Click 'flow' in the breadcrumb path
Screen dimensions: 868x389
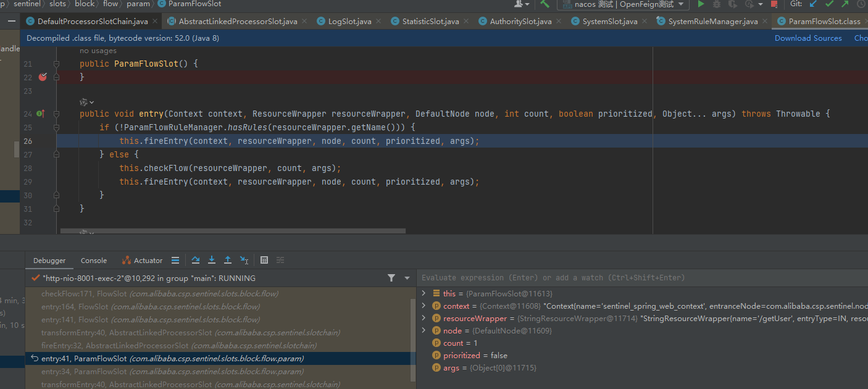pyautogui.click(x=111, y=4)
